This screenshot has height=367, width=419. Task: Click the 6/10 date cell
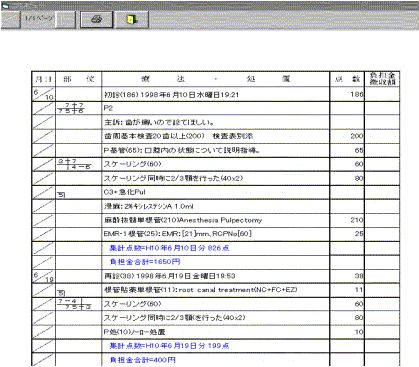click(43, 94)
